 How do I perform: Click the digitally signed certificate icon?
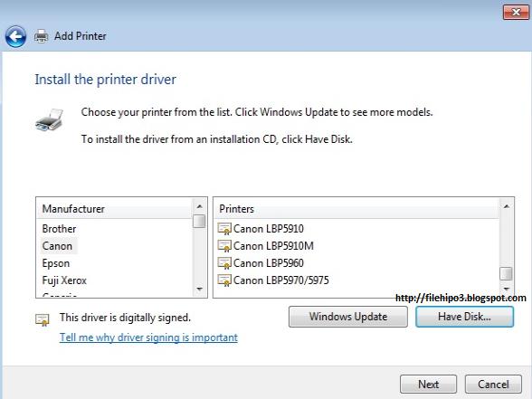(43, 319)
